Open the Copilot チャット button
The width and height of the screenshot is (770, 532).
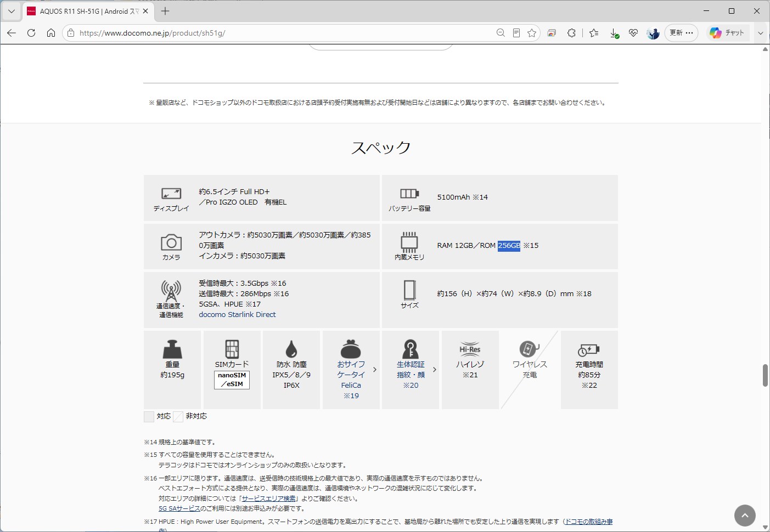pyautogui.click(x=727, y=33)
